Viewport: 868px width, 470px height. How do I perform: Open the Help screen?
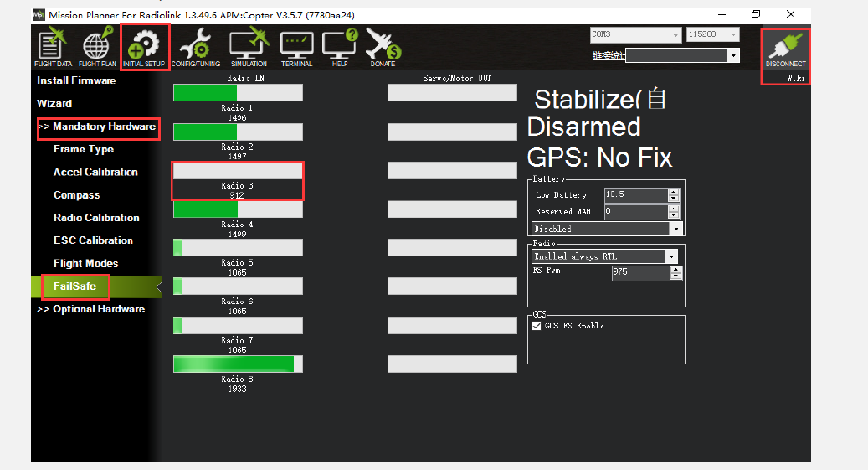(340, 49)
